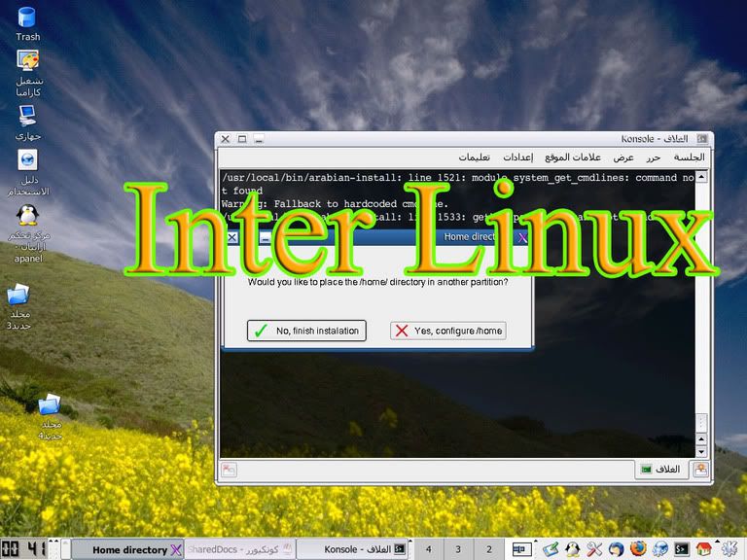
Task: Close the Home directory dialog
Action: [x=232, y=236]
